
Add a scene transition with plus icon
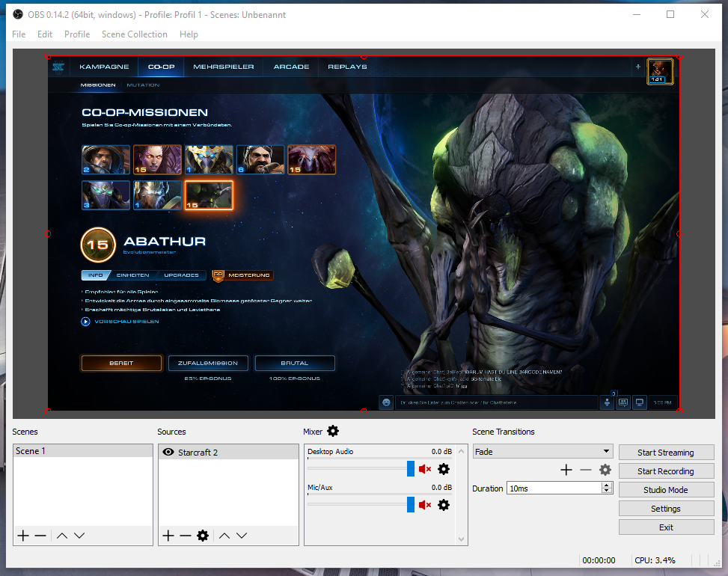tap(566, 471)
